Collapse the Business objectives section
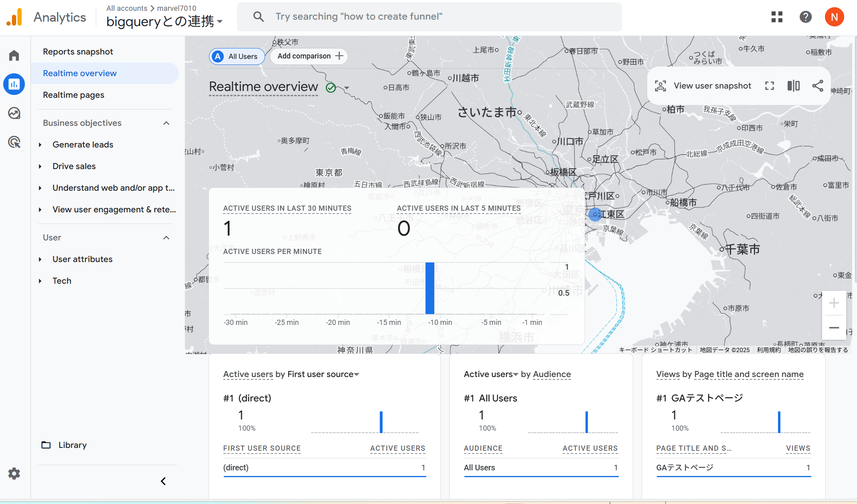Image resolution: width=857 pixels, height=504 pixels. click(166, 123)
